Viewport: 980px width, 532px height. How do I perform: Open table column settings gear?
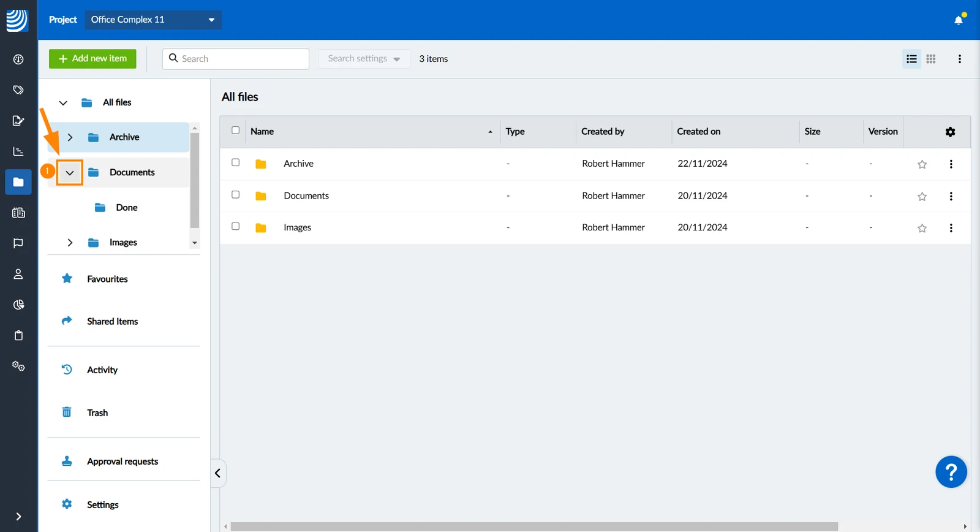(x=950, y=132)
